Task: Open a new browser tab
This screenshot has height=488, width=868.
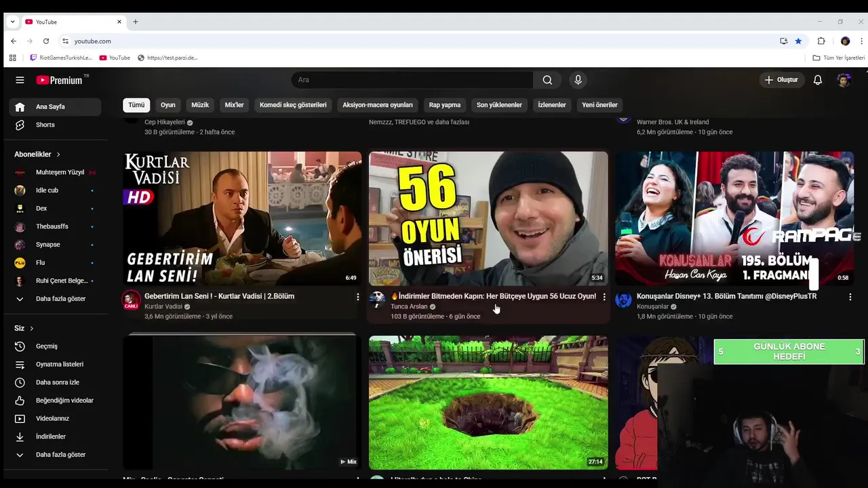Action: pyautogui.click(x=136, y=22)
